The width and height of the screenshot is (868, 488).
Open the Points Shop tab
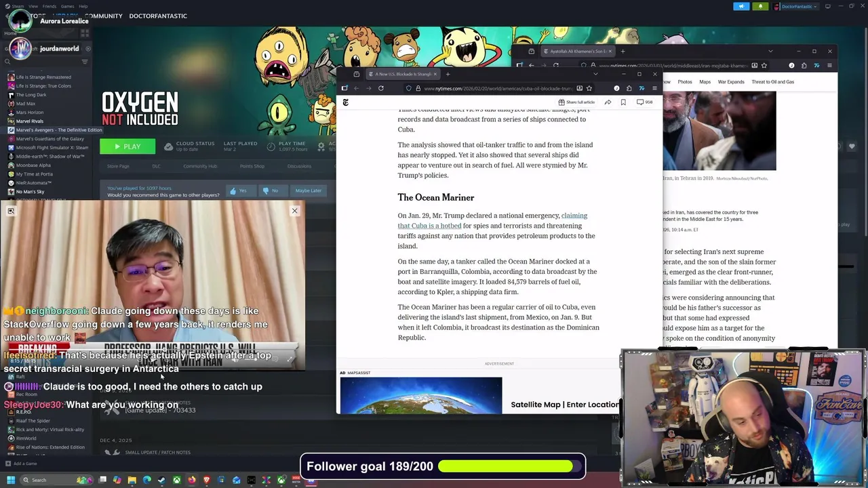[x=252, y=166]
